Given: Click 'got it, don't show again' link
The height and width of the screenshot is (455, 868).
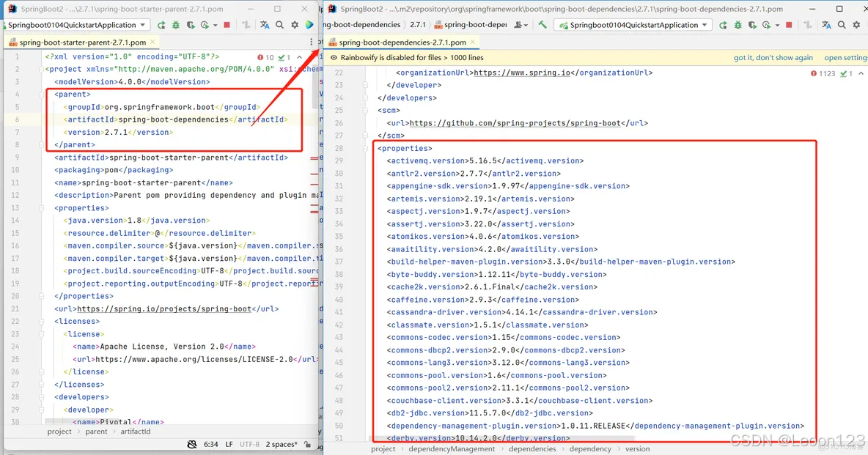Looking at the screenshot, I should tap(773, 58).
